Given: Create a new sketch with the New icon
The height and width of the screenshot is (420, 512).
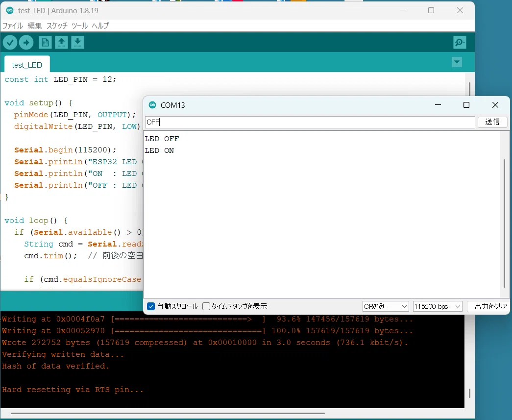Looking at the screenshot, I should coord(45,43).
